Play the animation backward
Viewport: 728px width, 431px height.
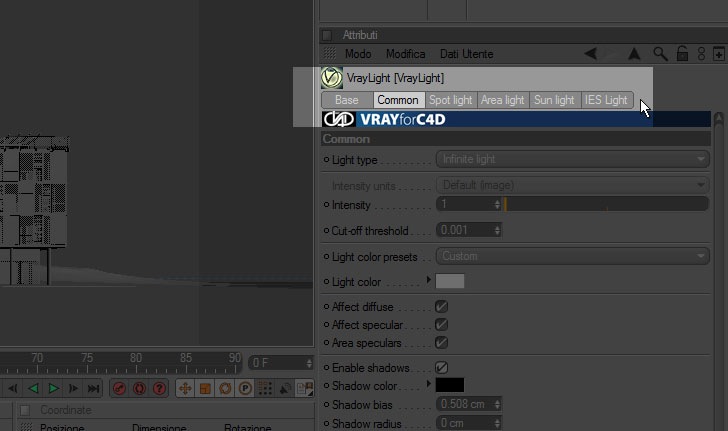pyautogui.click(x=33, y=388)
